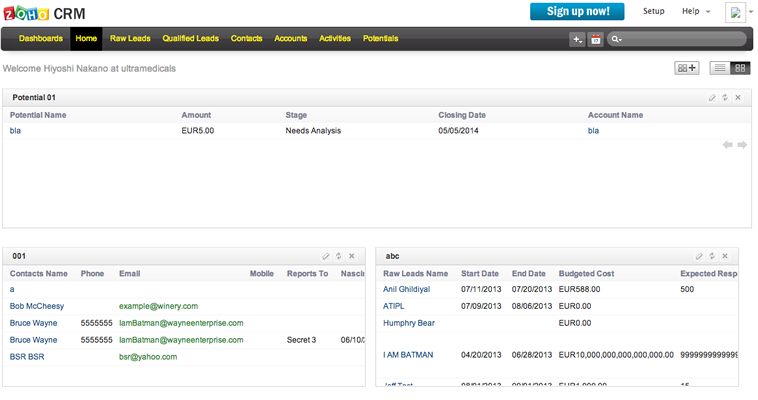Close the 001 contacts panel
Viewport: 758px width, 400px height.
352,257
